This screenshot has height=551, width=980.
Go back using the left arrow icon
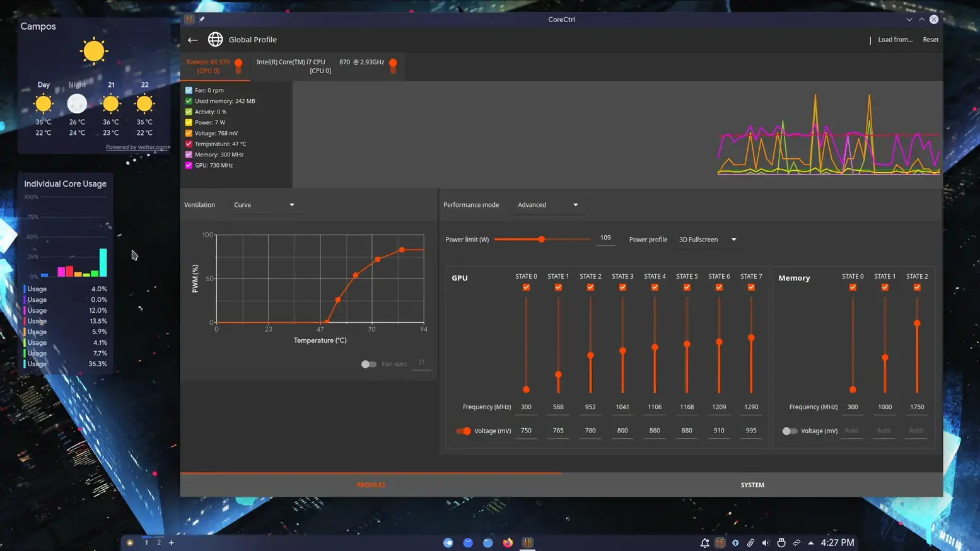(x=192, y=40)
